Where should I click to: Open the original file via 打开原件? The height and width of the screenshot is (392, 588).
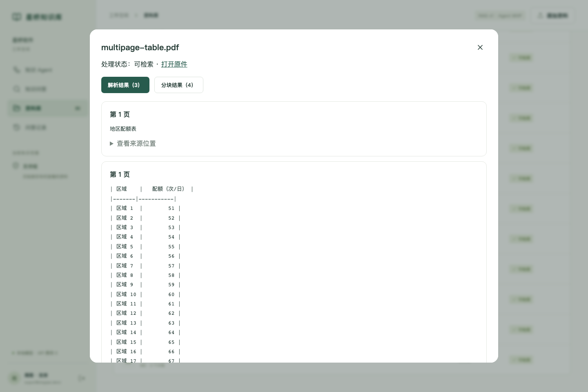click(174, 64)
